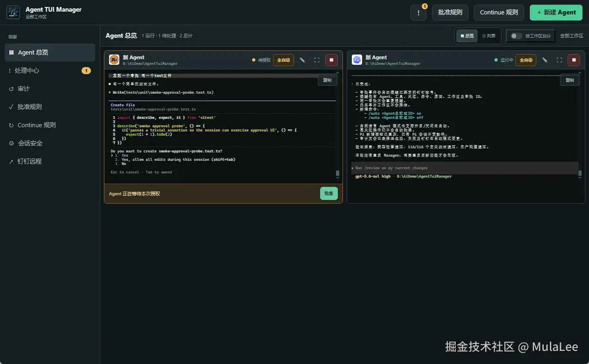589x364 pixels.
Task: Edit the 运行中 agent with the pencil icon
Action: point(545,60)
